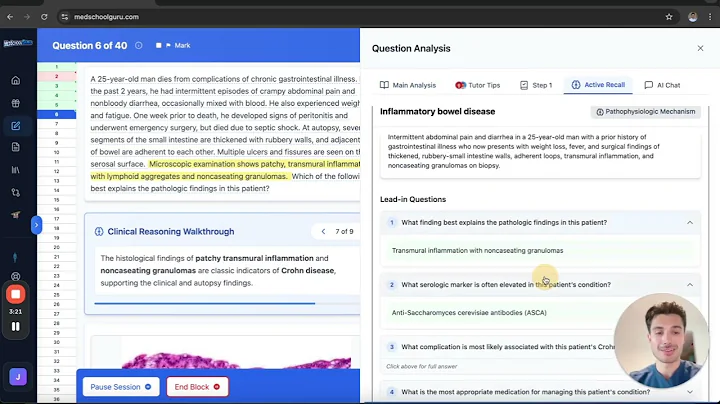Switch to Step 1 tab
The width and height of the screenshot is (720, 404).
tap(536, 85)
